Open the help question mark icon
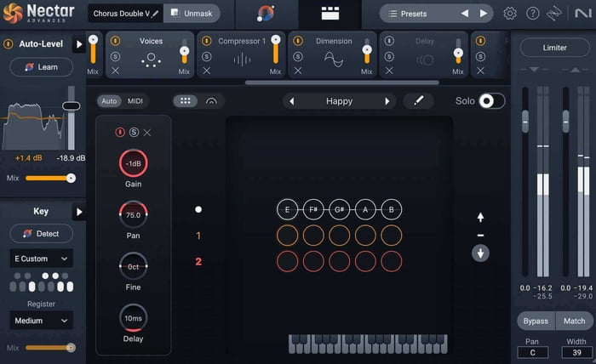Image resolution: width=596 pixels, height=364 pixels. 532,14
